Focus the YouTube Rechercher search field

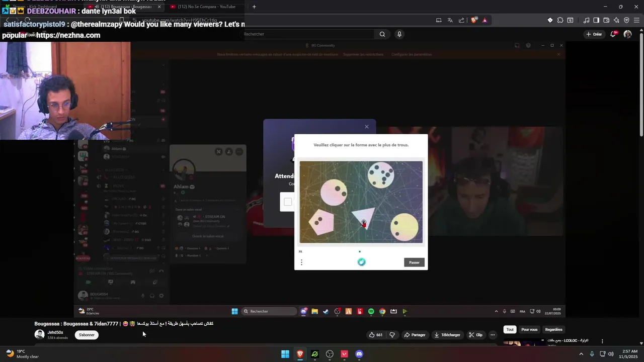(x=308, y=34)
